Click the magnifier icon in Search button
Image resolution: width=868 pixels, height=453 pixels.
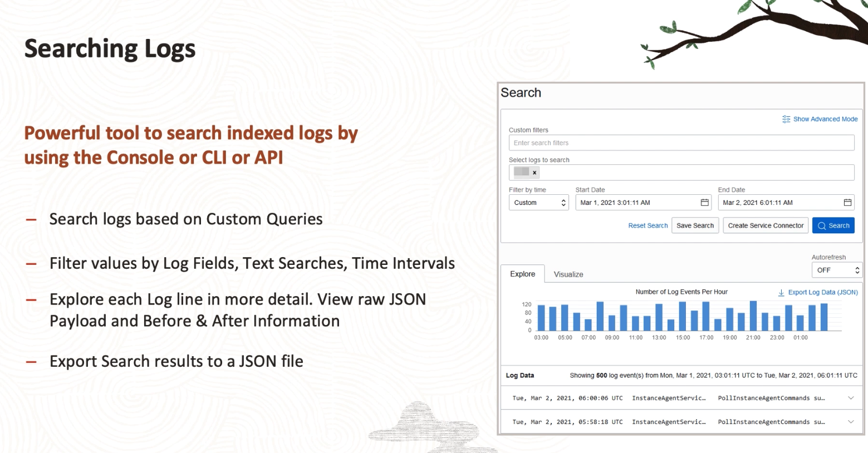coord(821,226)
